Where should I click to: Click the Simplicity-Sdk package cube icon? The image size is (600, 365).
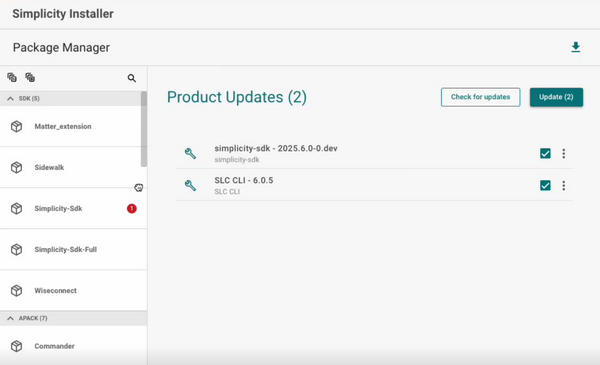16,209
